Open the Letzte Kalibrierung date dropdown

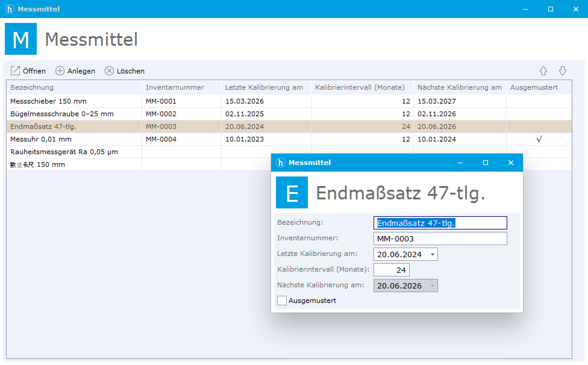click(x=432, y=254)
